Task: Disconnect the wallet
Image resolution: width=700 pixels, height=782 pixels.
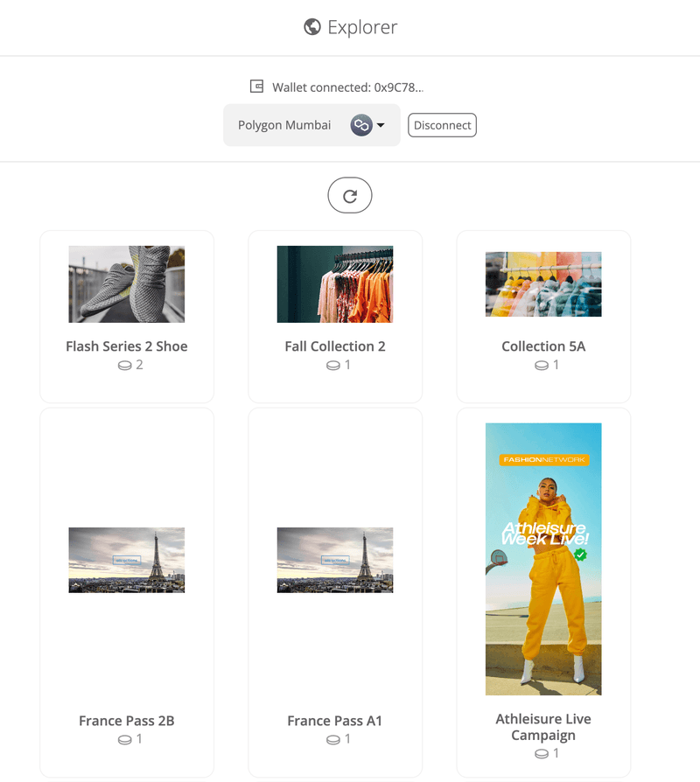Action: [x=442, y=125]
